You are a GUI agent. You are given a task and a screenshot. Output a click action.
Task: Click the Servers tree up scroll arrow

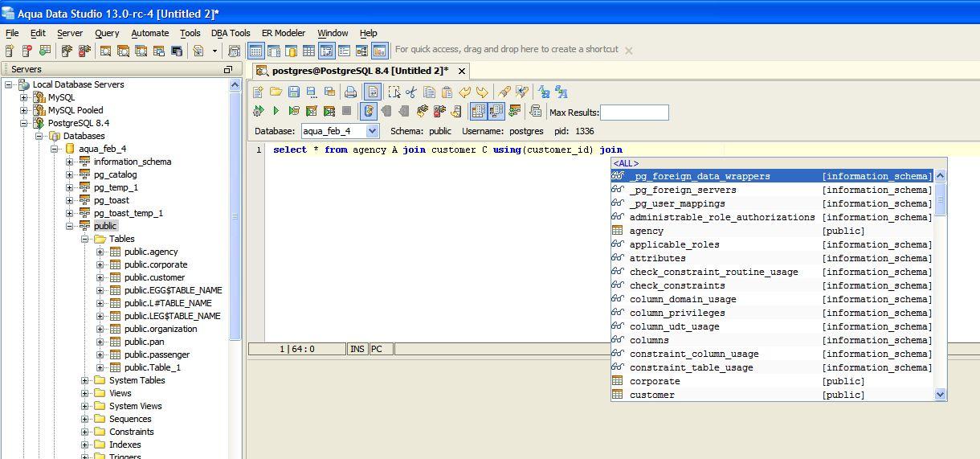pos(235,84)
